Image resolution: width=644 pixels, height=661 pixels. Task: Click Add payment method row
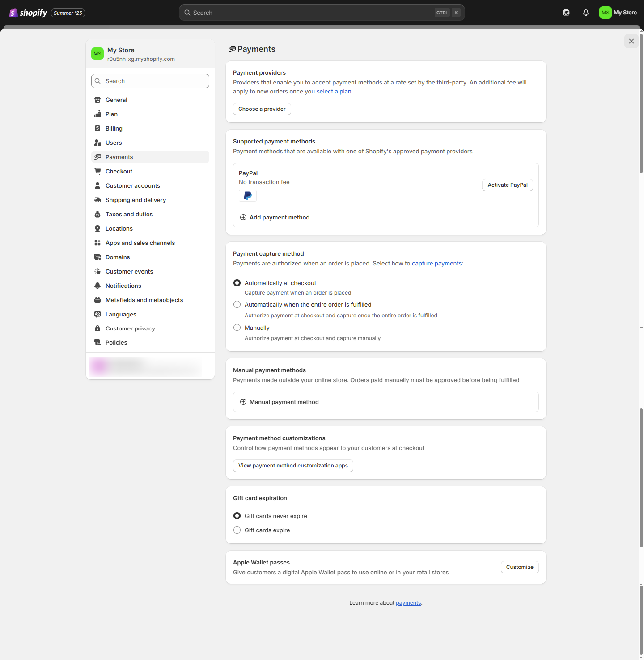point(386,217)
